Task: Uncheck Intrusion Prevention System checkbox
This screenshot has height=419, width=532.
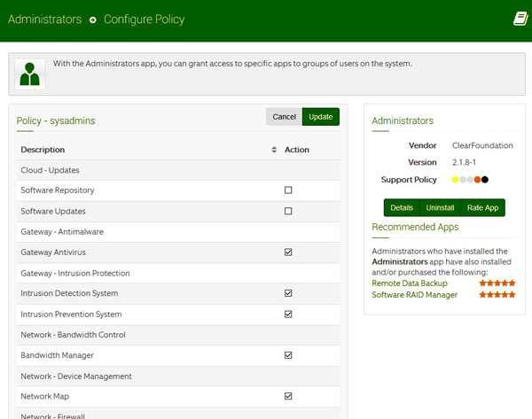Action: [x=288, y=314]
